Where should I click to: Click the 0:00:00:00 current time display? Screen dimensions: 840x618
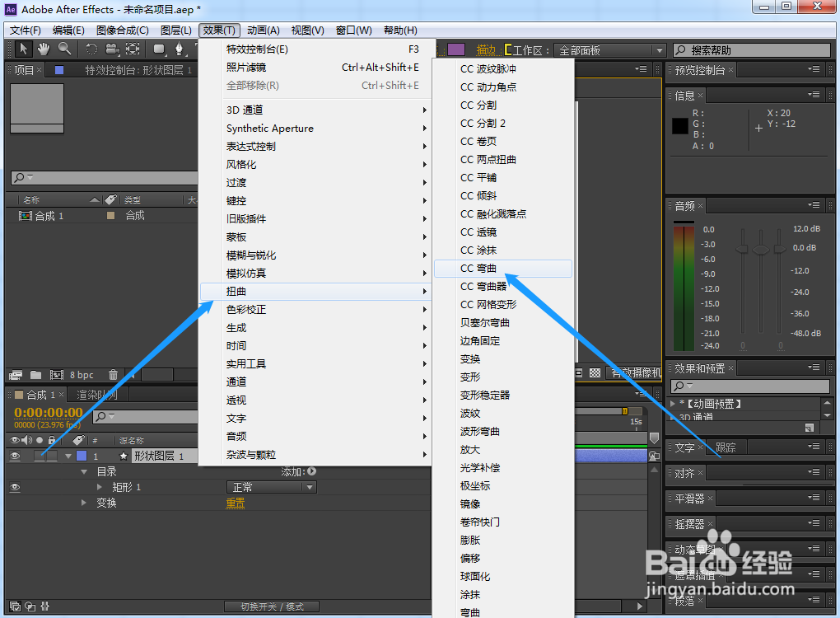[x=49, y=412]
